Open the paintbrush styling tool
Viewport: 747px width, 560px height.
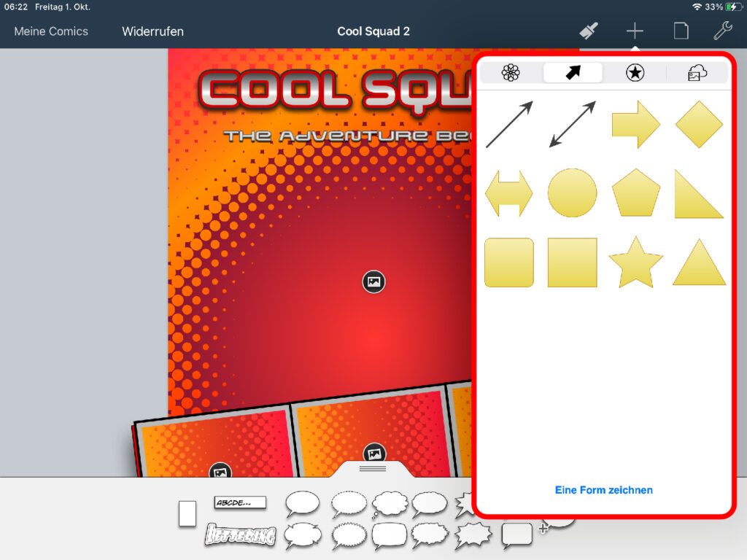point(589,31)
